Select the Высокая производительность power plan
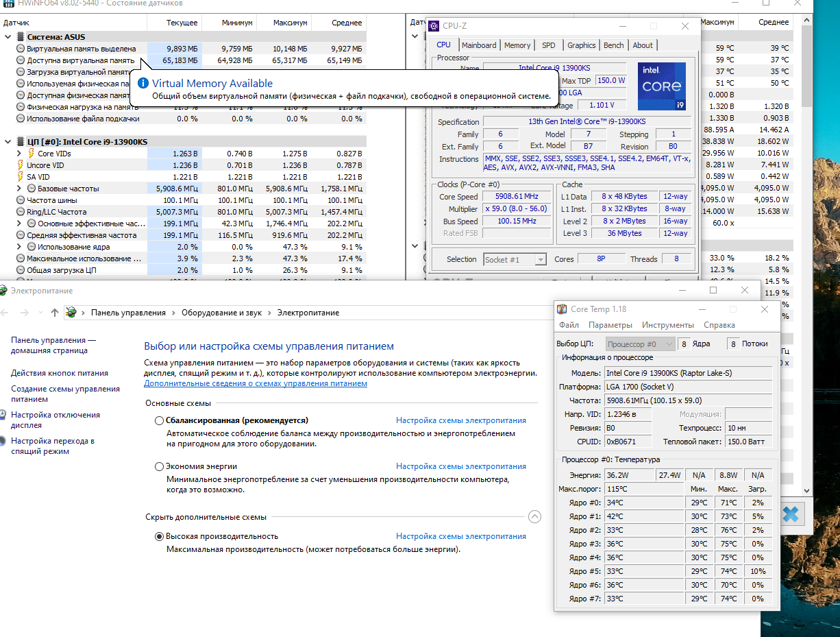The image size is (840, 637). pyautogui.click(x=160, y=536)
